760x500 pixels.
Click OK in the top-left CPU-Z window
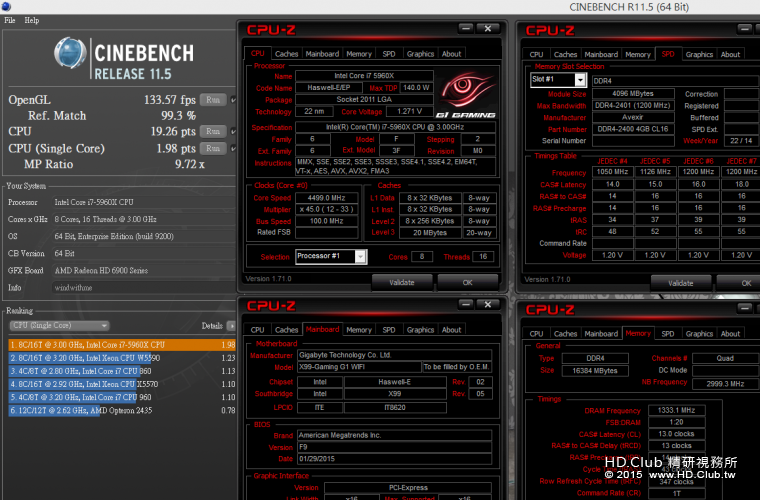click(x=467, y=282)
